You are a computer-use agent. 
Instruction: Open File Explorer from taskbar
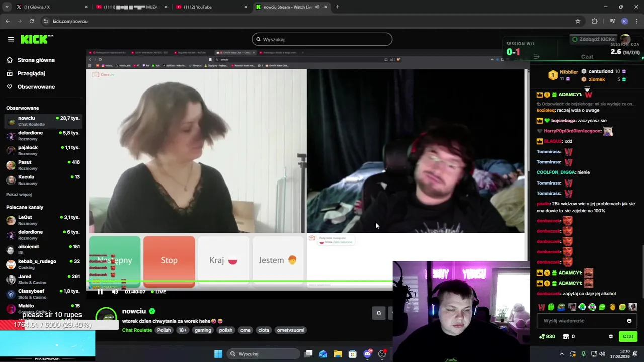point(338,354)
